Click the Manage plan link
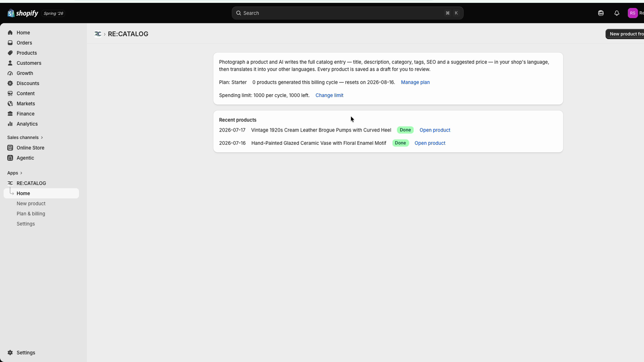Screen dimensions: 644x362 click(415, 82)
